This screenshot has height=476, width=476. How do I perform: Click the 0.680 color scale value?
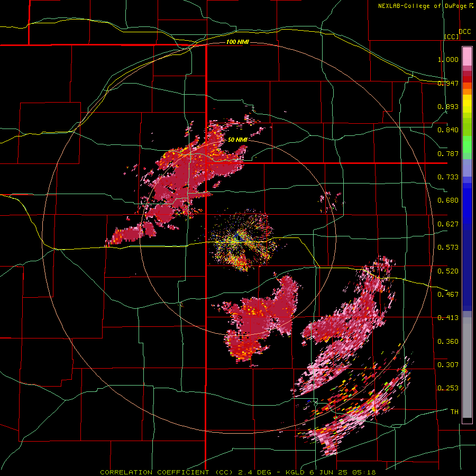coord(448,200)
